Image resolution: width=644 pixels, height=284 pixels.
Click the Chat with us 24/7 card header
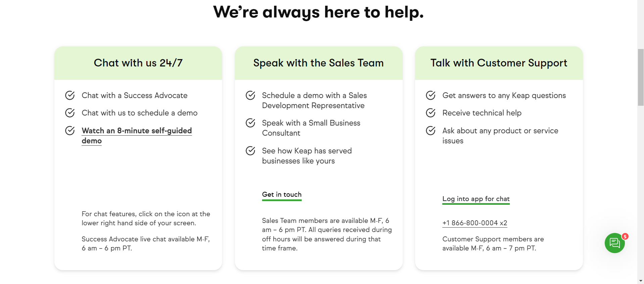pyautogui.click(x=138, y=63)
